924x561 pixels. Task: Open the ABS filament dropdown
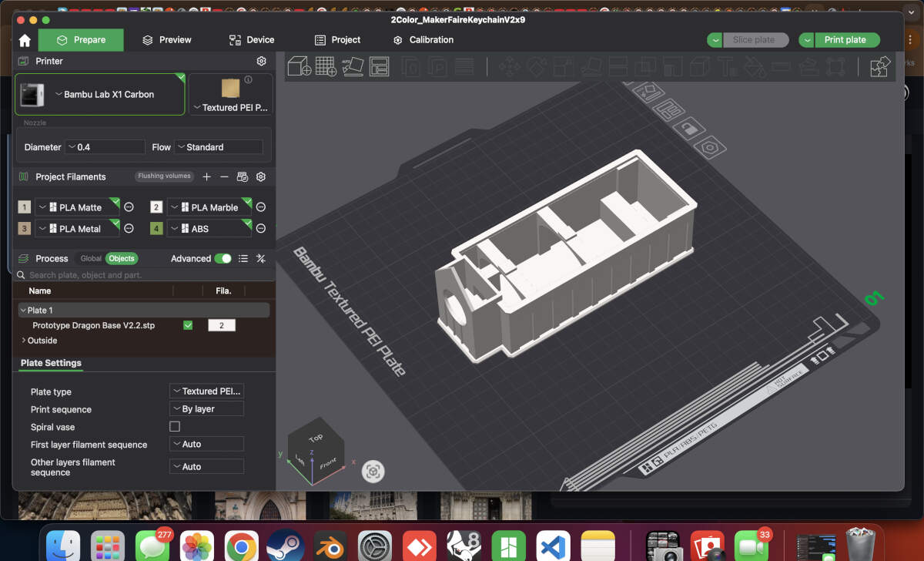pos(209,229)
